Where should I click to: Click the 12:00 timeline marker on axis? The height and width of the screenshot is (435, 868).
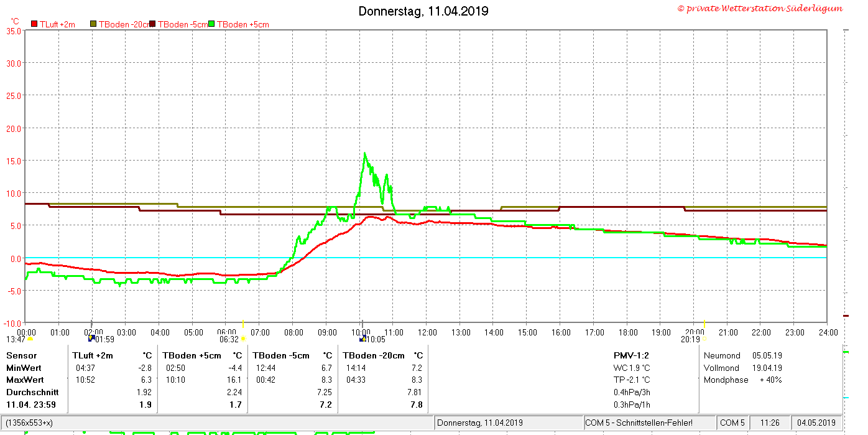click(427, 332)
